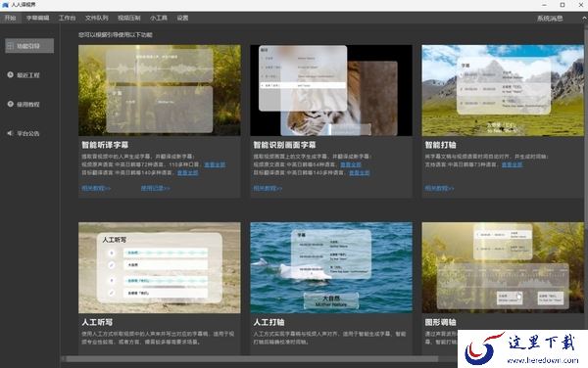Open the 设置 menu
588x368 pixels.
tap(182, 18)
